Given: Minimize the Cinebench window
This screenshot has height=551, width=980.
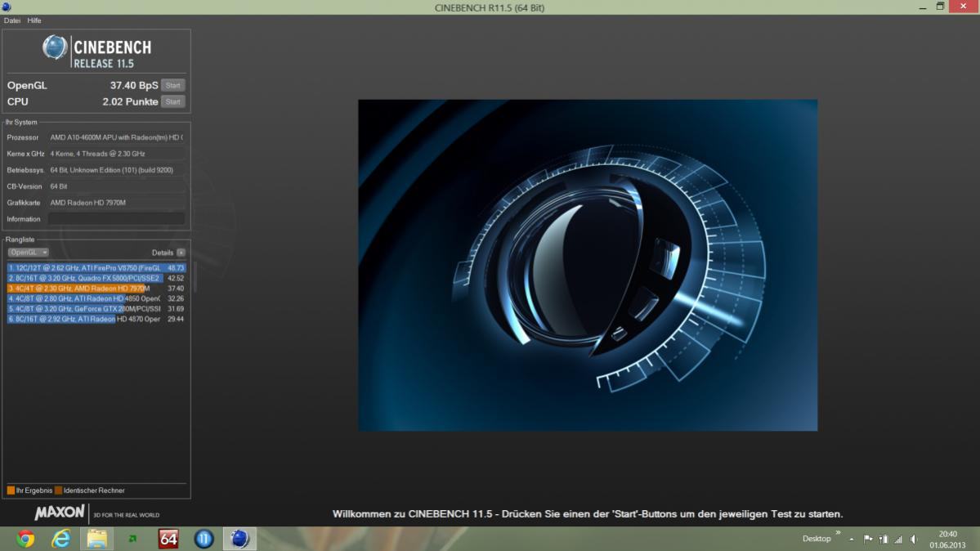Looking at the screenshot, I should tap(923, 7).
